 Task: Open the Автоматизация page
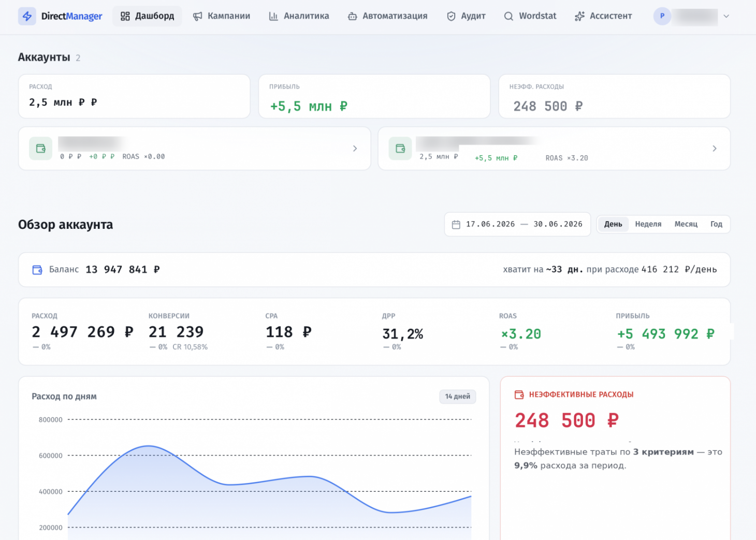click(387, 16)
